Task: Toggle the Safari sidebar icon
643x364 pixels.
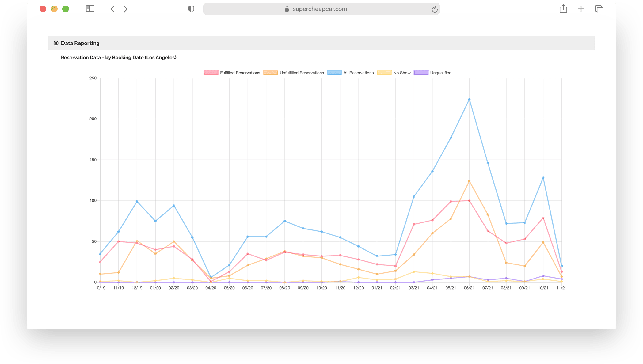Action: click(90, 9)
